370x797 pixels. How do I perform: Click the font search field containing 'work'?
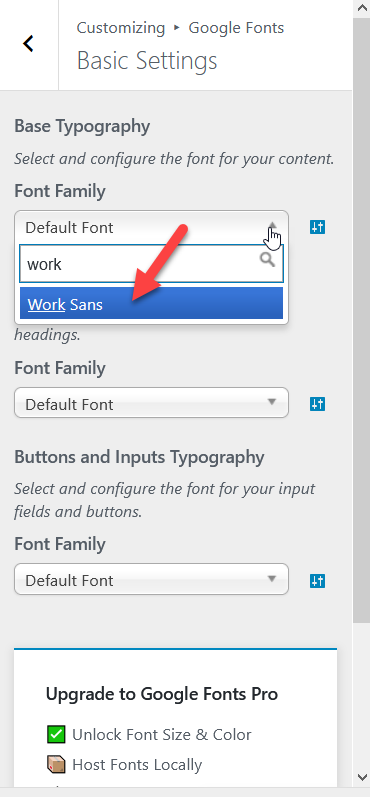click(151, 263)
